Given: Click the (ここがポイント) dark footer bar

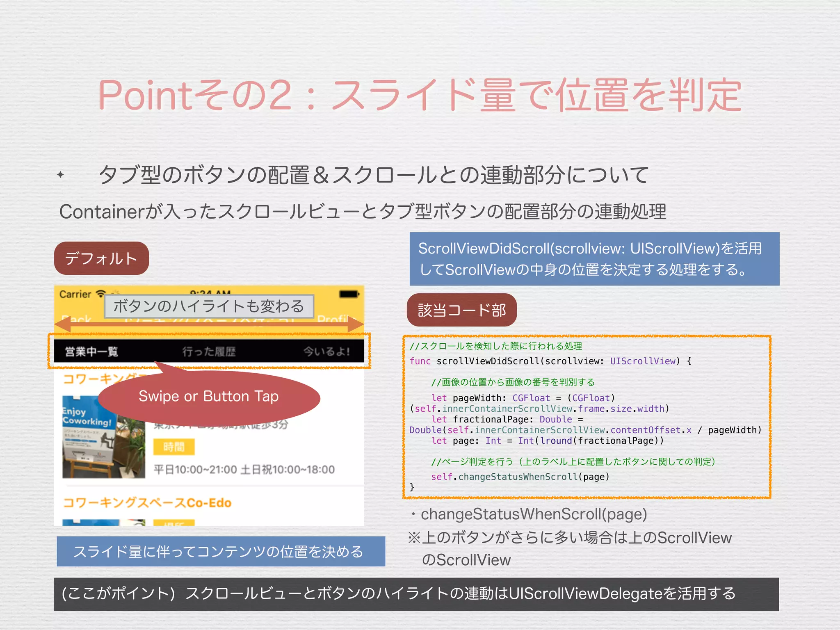Looking at the screenshot, I should click(x=416, y=594).
